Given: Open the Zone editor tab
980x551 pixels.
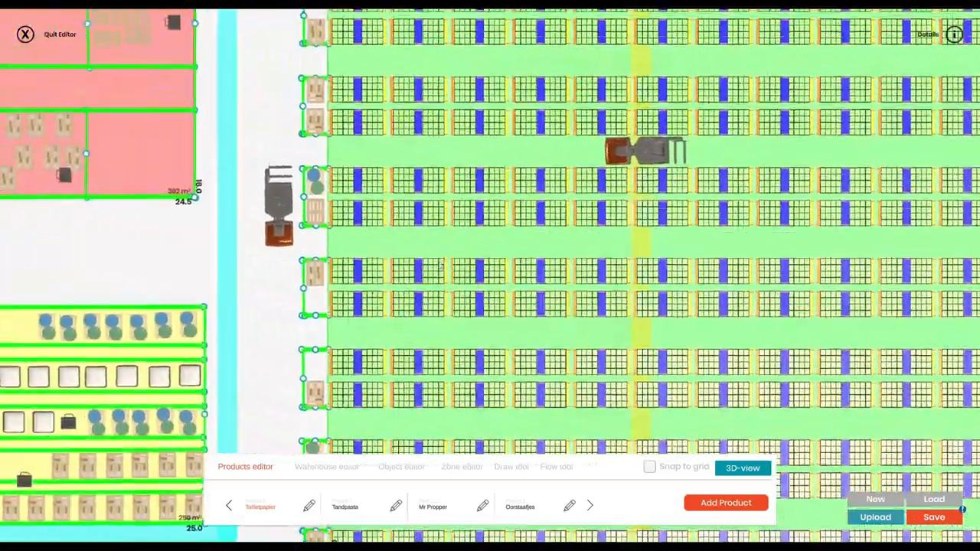Looking at the screenshot, I should tap(462, 466).
